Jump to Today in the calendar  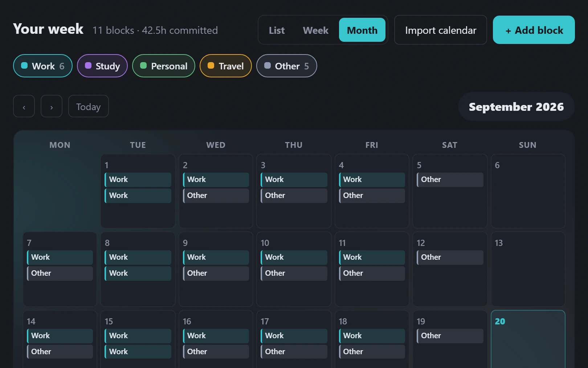click(x=89, y=106)
